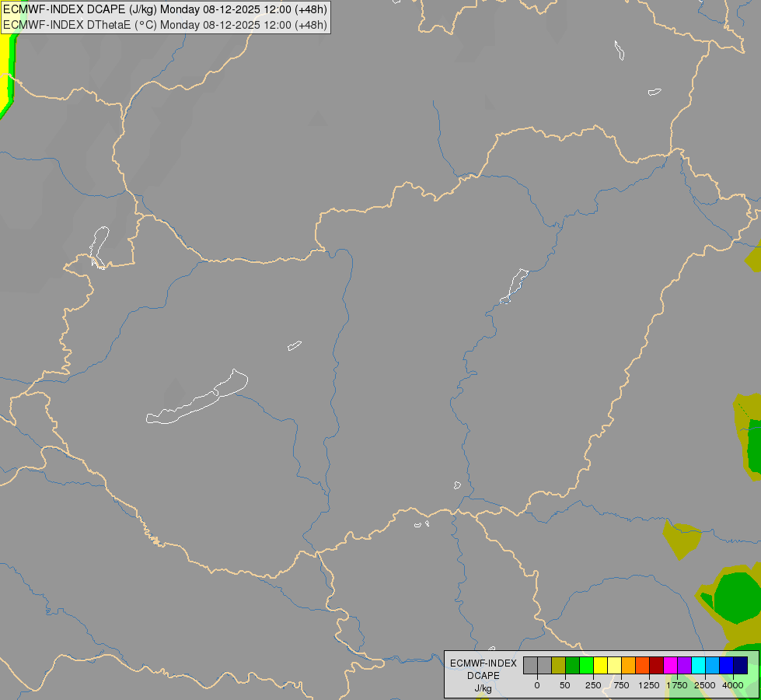Click the amber orange legend swatch
Viewport: 761px width, 700px height.
629,666
